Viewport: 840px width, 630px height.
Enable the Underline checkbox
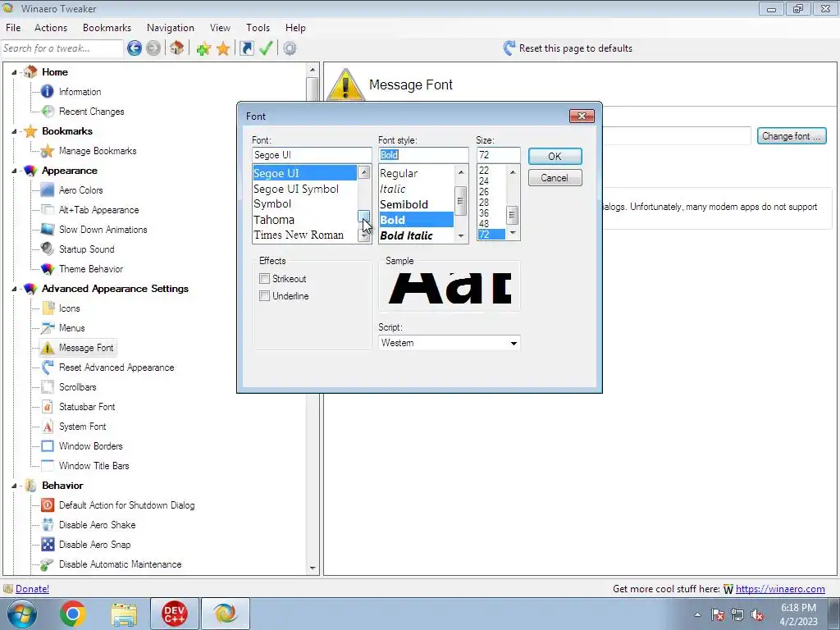(x=264, y=295)
